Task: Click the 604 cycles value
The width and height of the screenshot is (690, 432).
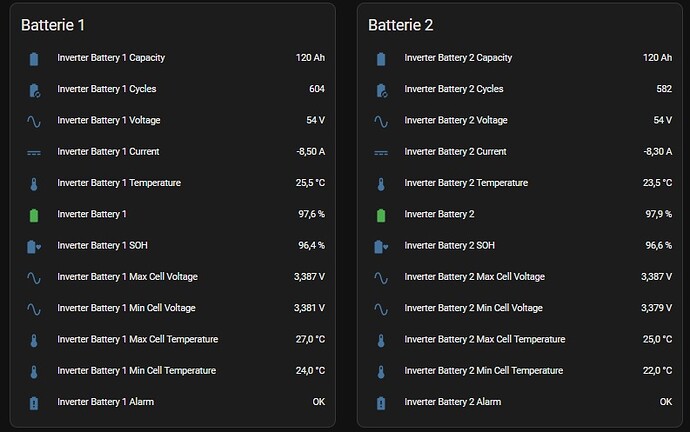Action: pyautogui.click(x=317, y=89)
